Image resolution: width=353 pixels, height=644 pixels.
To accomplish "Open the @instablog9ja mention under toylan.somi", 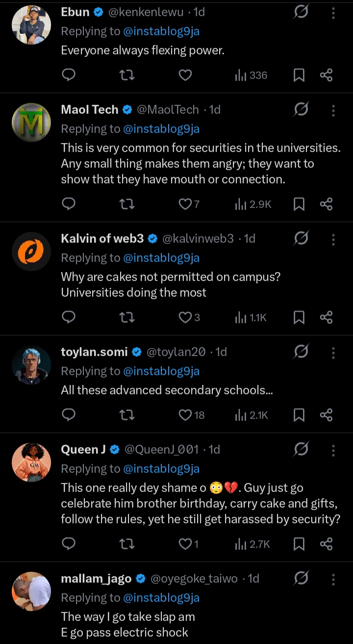I will pos(161,371).
